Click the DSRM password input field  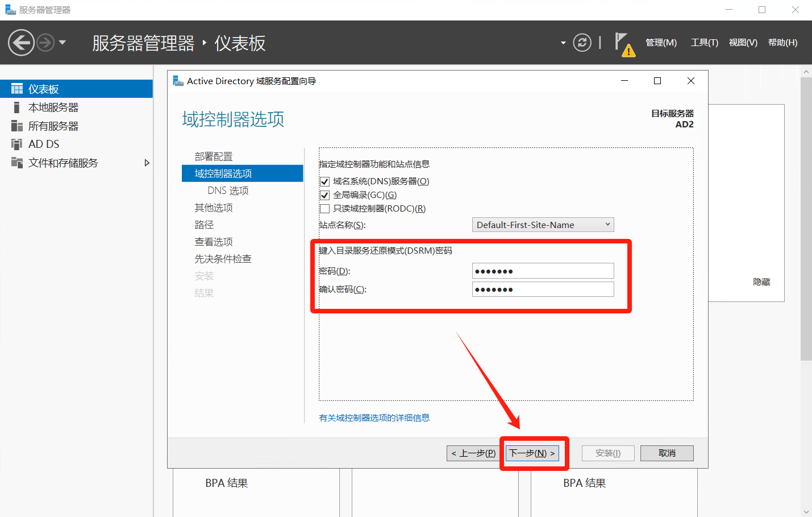pyautogui.click(x=543, y=271)
